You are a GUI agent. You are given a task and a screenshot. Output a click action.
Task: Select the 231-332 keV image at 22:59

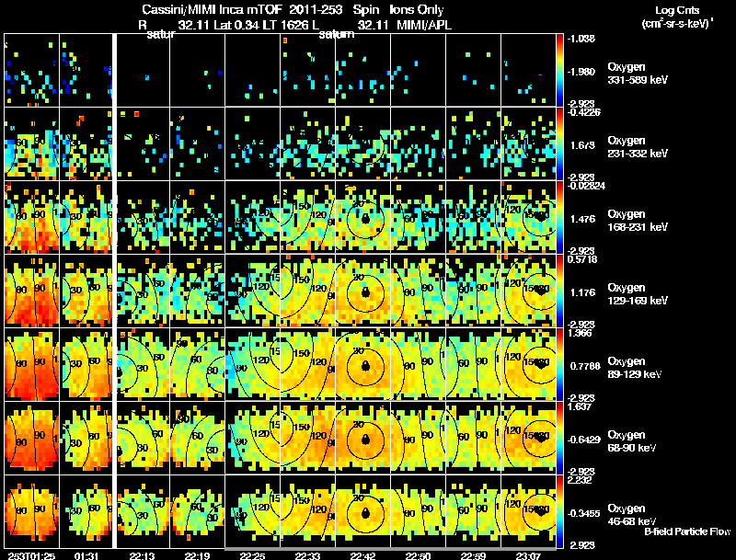473,143
